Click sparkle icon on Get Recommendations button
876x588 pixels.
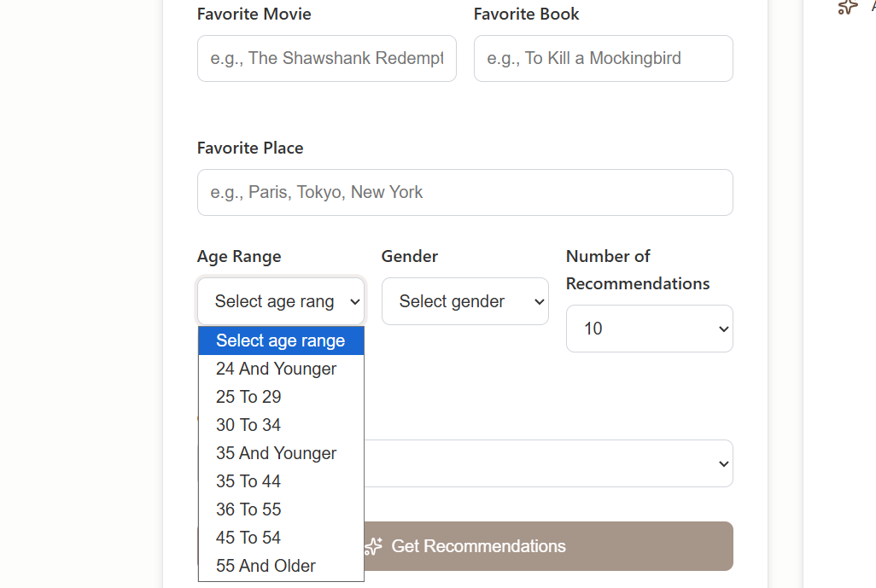[373, 546]
